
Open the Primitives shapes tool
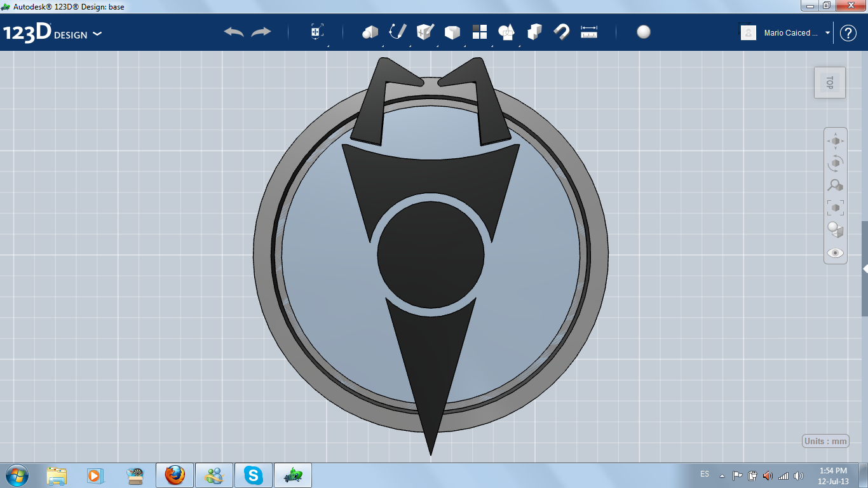(x=370, y=32)
